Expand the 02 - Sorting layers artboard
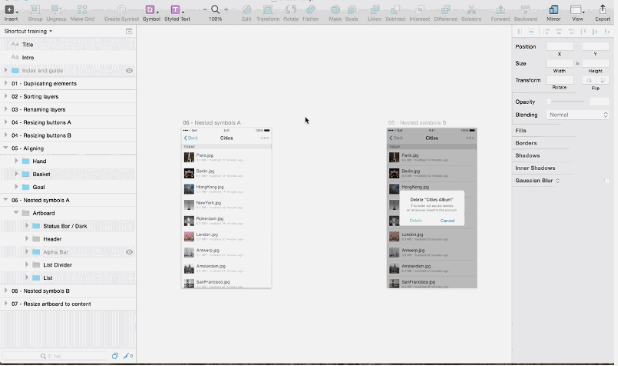This screenshot has width=618, height=366. [6, 96]
